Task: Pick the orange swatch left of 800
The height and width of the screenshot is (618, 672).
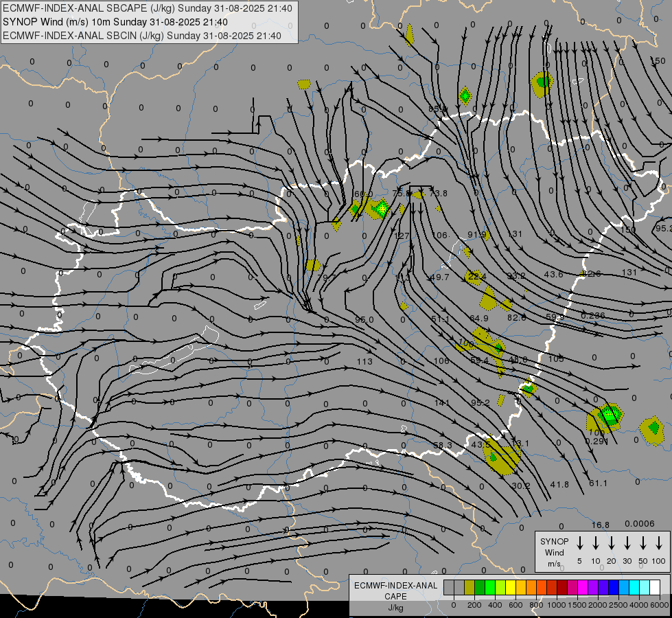Action: 531,587
